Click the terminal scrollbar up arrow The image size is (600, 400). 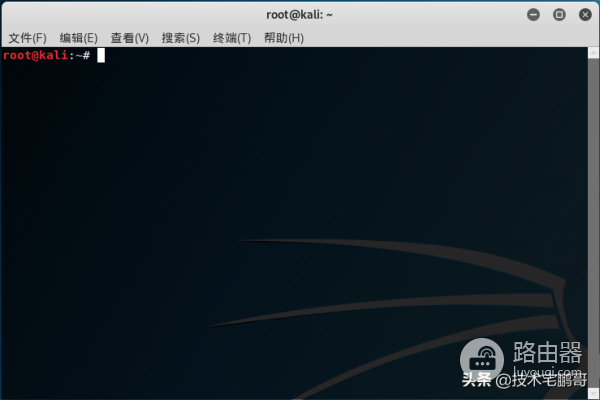click(593, 53)
